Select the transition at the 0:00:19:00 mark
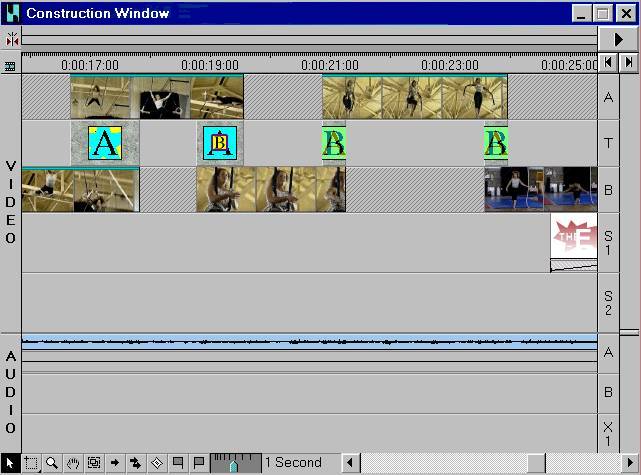 tap(219, 143)
